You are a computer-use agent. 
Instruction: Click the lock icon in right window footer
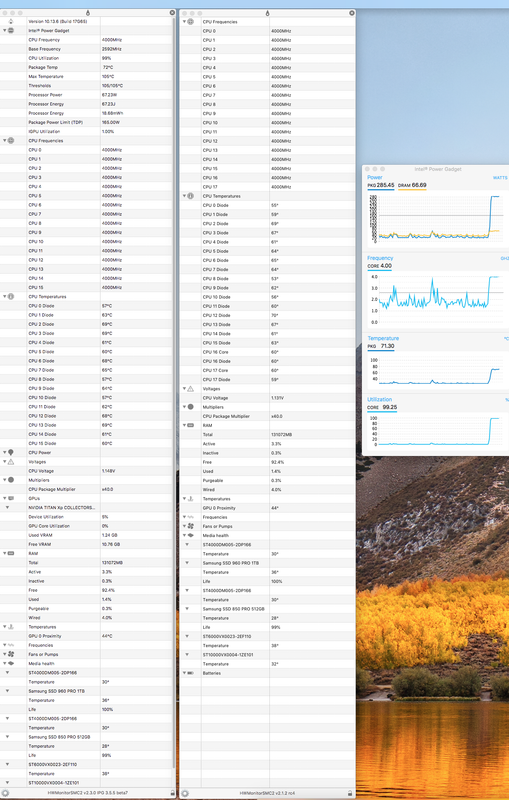(350, 793)
